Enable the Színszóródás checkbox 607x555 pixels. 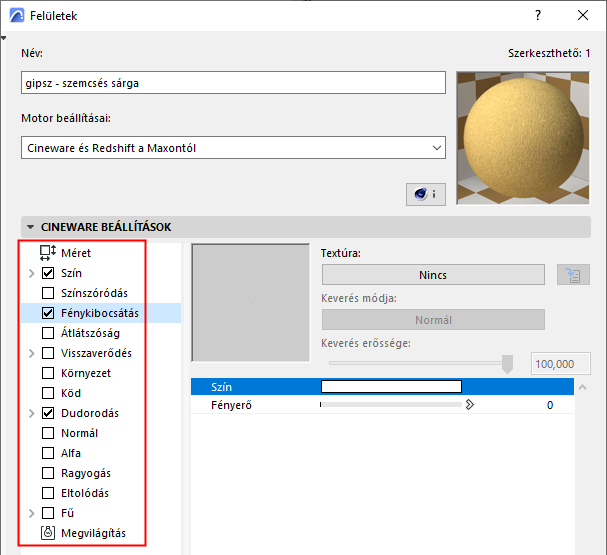pyautogui.click(x=48, y=293)
